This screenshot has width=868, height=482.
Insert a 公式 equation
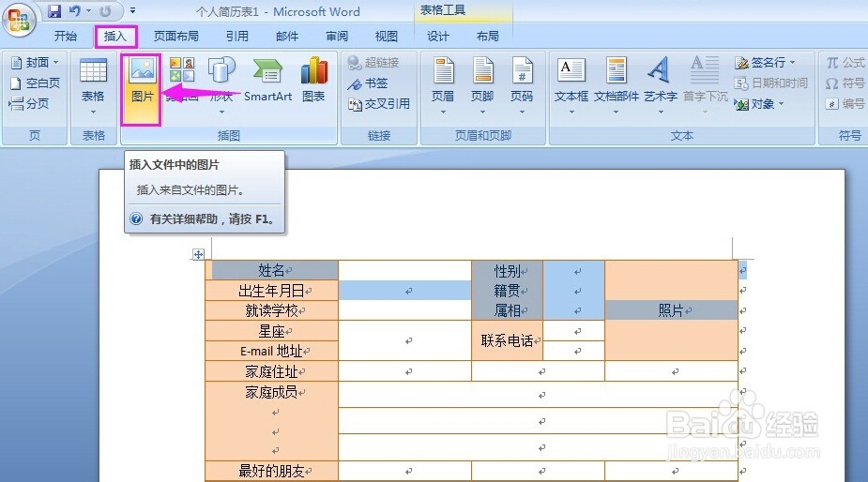click(x=845, y=63)
